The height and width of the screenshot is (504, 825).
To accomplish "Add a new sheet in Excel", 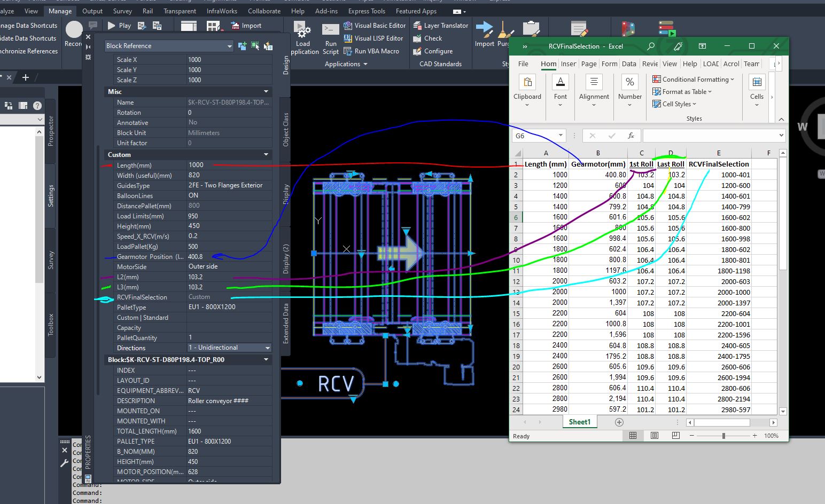I will [619, 422].
